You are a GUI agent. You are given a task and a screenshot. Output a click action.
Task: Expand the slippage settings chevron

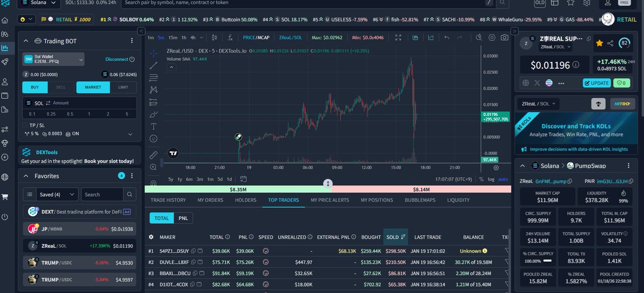[x=130, y=134]
